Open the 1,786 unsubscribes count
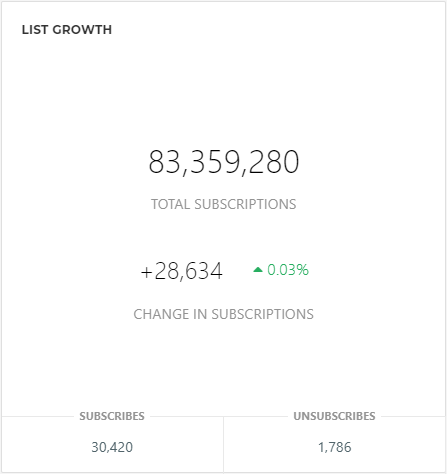The width and height of the screenshot is (447, 474). coord(335,447)
